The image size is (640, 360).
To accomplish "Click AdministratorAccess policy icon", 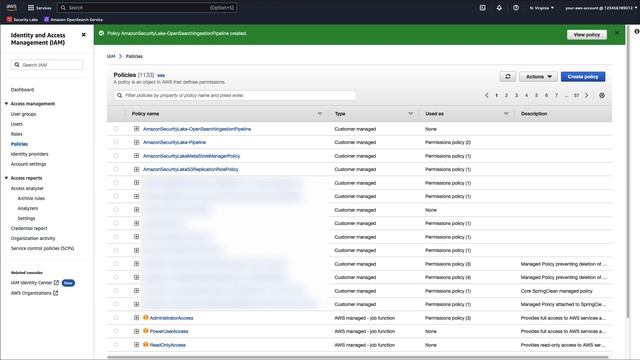I will point(145,318).
